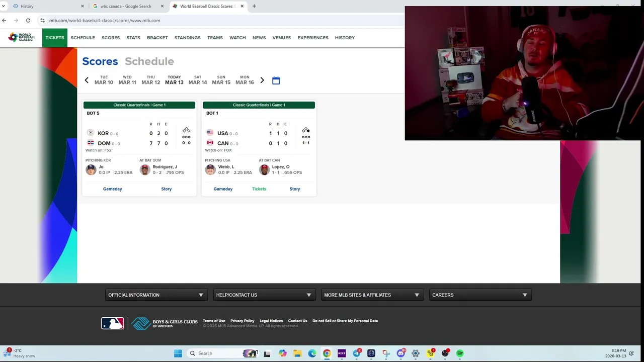
Task: Go to next dates with right arrow
Action: (x=262, y=80)
